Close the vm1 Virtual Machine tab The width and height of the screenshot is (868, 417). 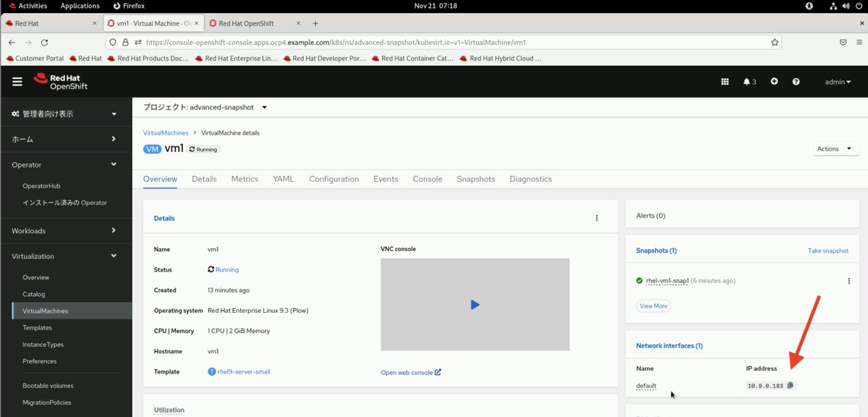pyautogui.click(x=197, y=23)
